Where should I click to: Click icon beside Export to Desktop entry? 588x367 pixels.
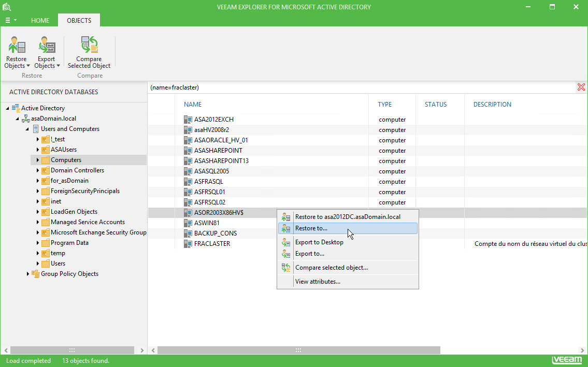pyautogui.click(x=286, y=243)
